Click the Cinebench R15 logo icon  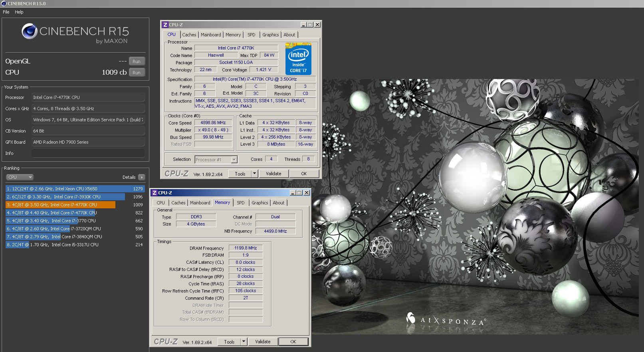coord(29,32)
